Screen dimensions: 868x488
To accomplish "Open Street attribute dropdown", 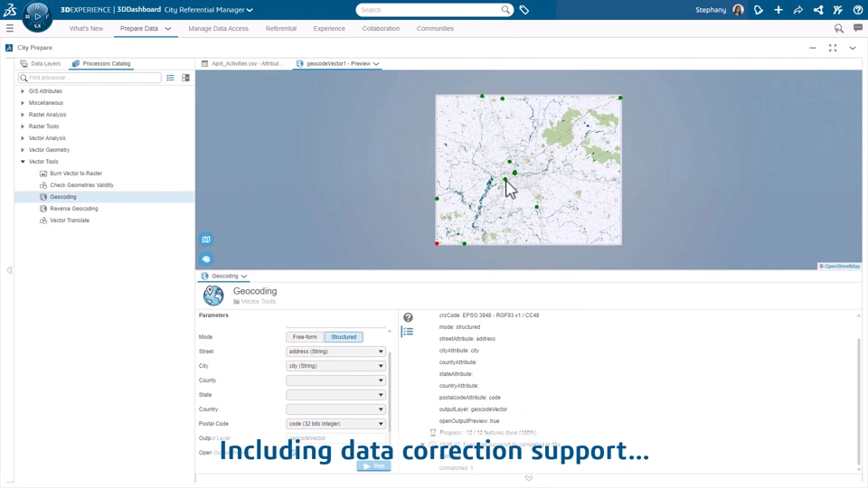I will [x=335, y=352].
